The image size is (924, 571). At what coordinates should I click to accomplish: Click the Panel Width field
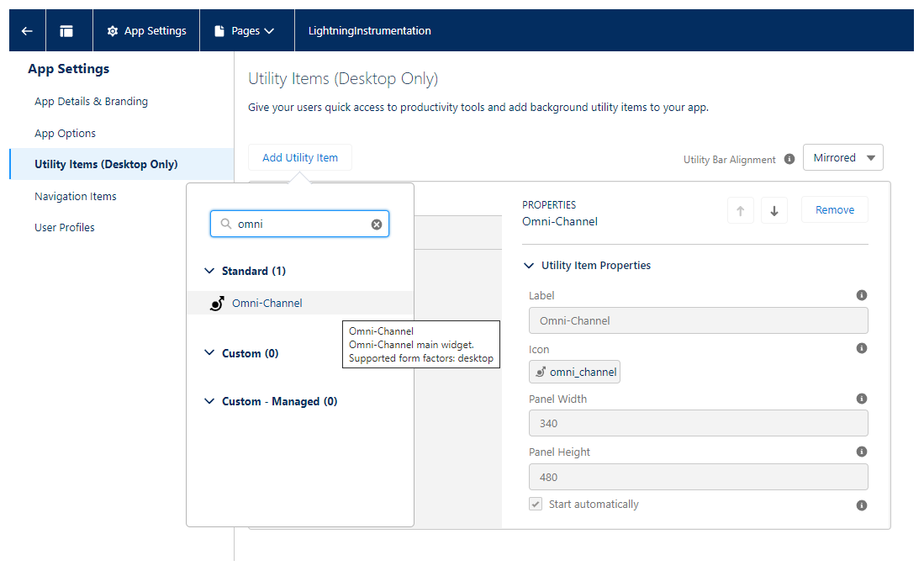click(x=699, y=423)
